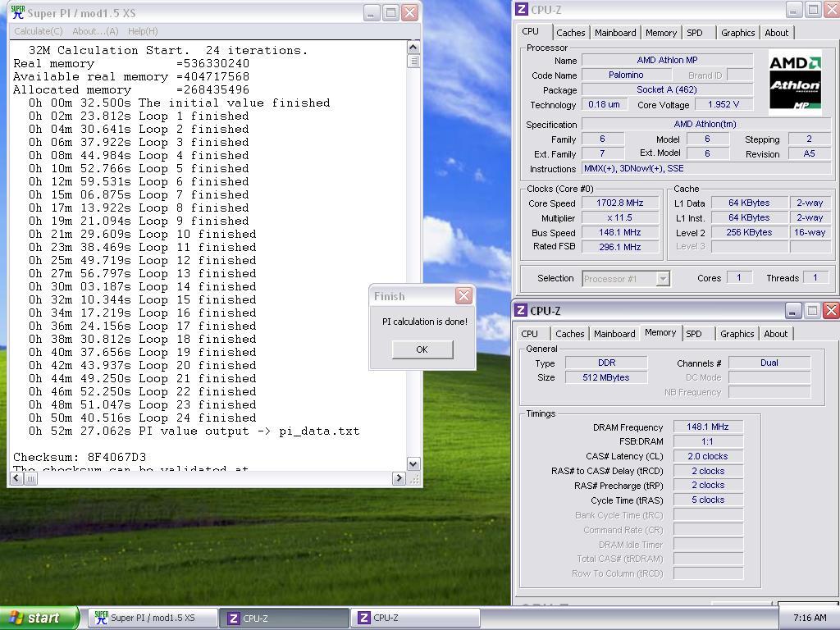Switch to Super PI in the taskbar

[153, 618]
